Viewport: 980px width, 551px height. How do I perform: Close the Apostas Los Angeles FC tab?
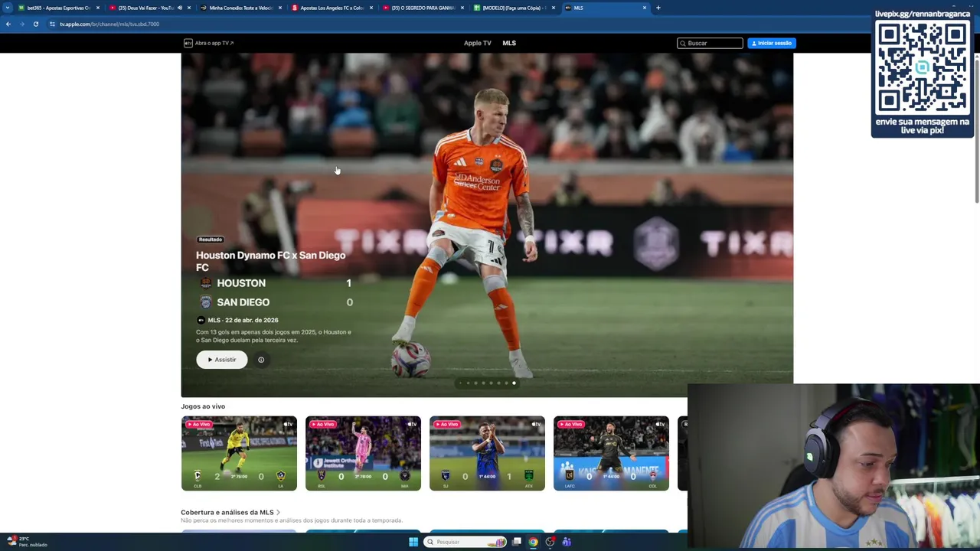tap(371, 8)
